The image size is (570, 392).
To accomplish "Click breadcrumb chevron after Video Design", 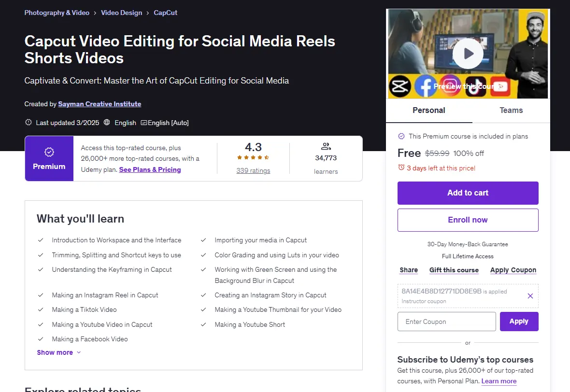I will point(148,13).
